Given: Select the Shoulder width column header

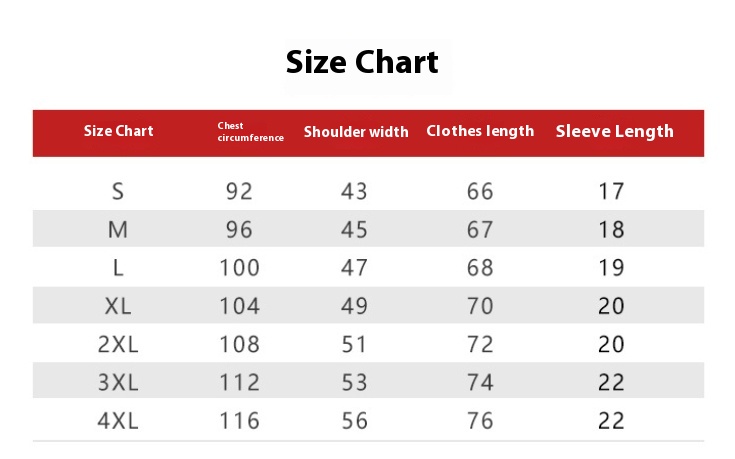Looking at the screenshot, I should pos(356,132).
